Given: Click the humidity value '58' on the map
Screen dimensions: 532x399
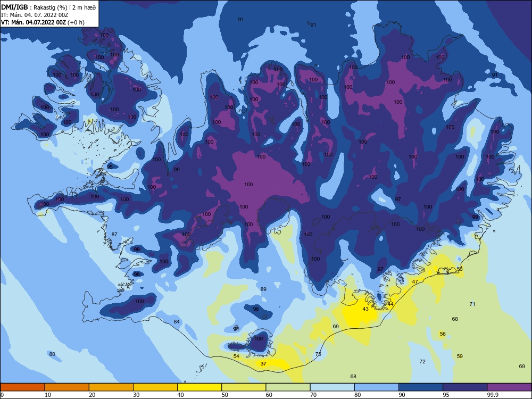Looking at the screenshot, I should [x=460, y=269].
